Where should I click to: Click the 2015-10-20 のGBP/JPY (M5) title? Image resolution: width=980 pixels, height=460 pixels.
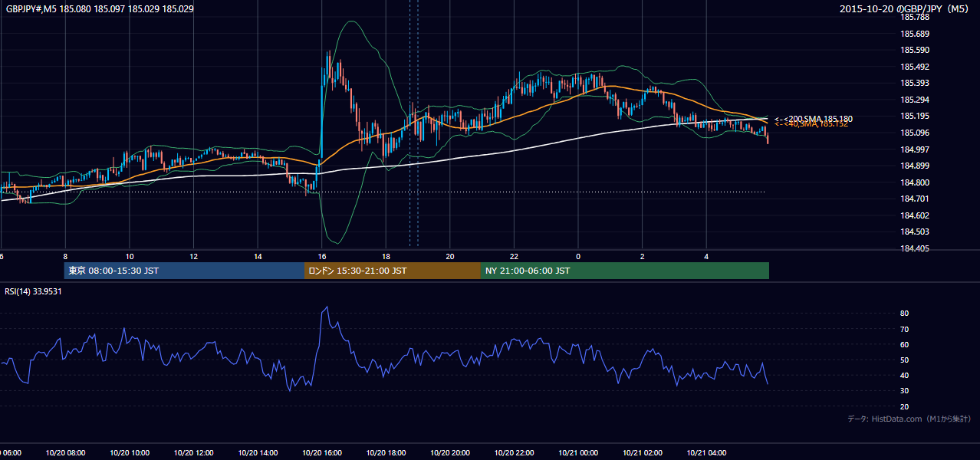click(x=906, y=9)
